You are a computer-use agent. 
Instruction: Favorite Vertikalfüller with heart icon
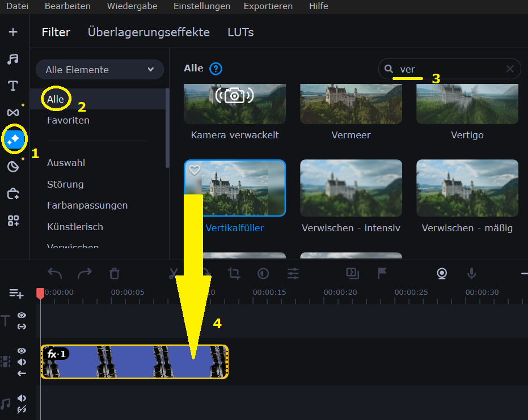coord(195,170)
